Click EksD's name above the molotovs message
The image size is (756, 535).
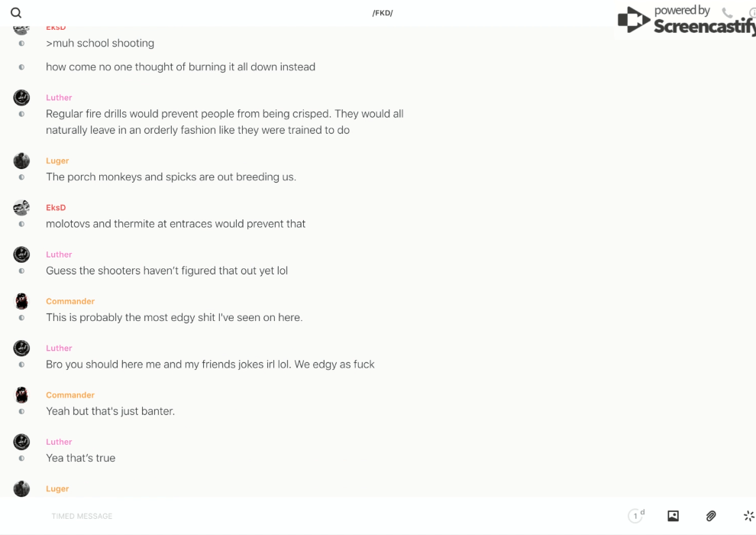(x=56, y=208)
